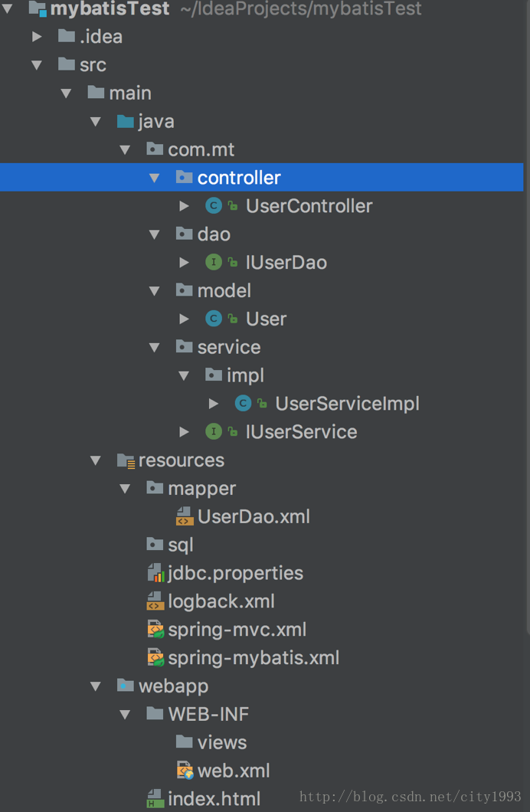
Task: Expand the IUserDao interface arrow
Action: (184, 263)
